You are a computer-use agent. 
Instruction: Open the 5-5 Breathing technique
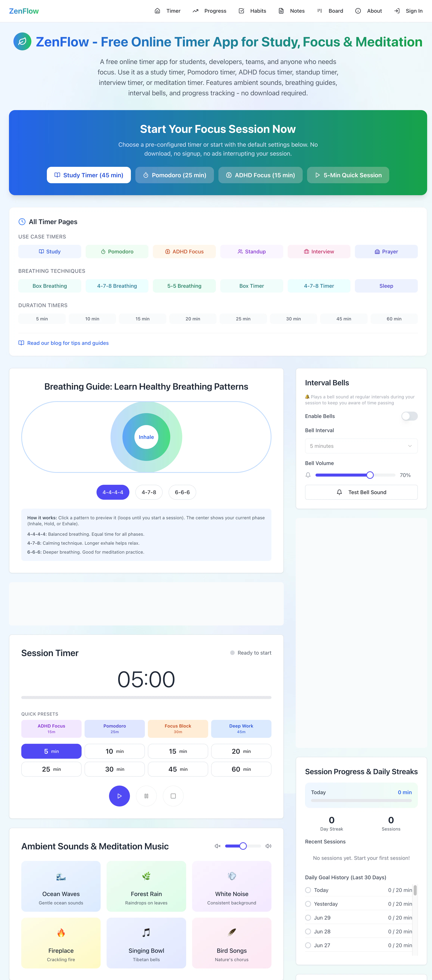tap(184, 286)
